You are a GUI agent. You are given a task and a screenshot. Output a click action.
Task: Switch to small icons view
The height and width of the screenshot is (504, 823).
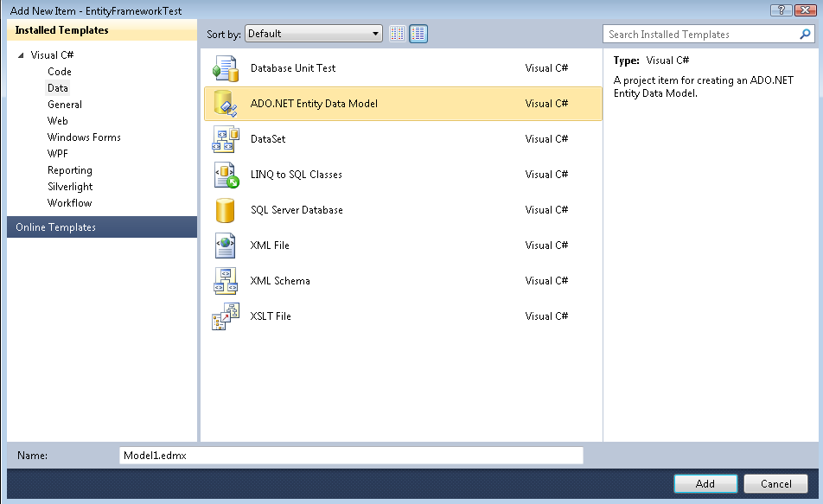398,35
